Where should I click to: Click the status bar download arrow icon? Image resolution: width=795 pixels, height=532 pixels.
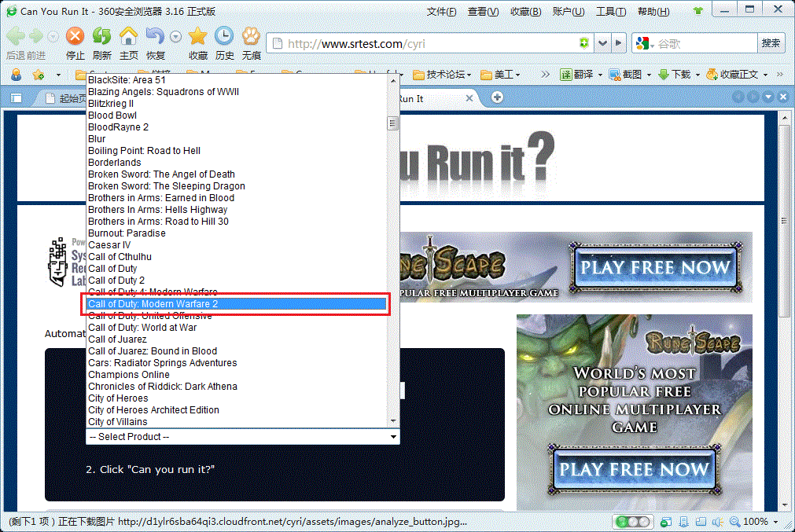pos(684,521)
